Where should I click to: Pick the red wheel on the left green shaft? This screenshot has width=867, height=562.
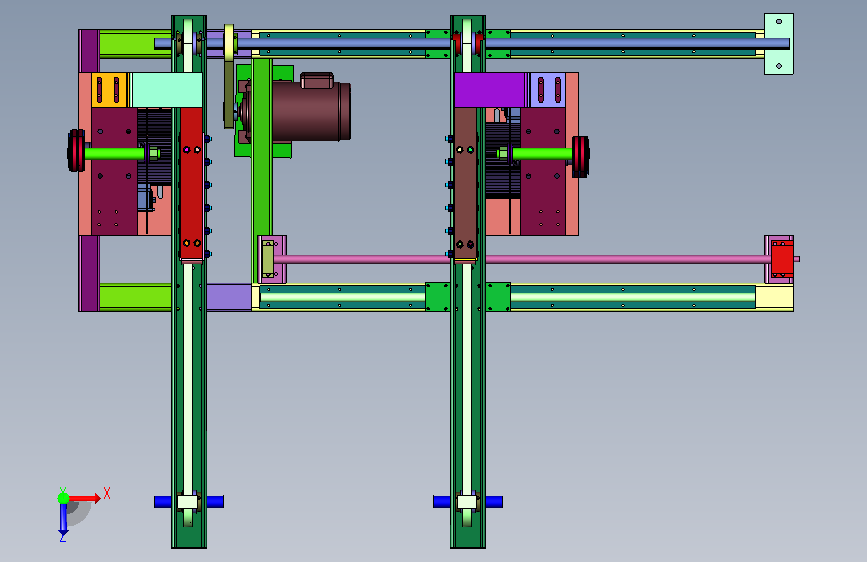point(76,151)
